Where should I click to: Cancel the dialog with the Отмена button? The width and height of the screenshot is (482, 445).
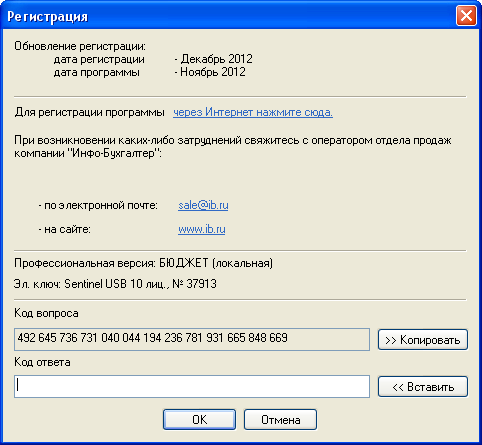280,419
